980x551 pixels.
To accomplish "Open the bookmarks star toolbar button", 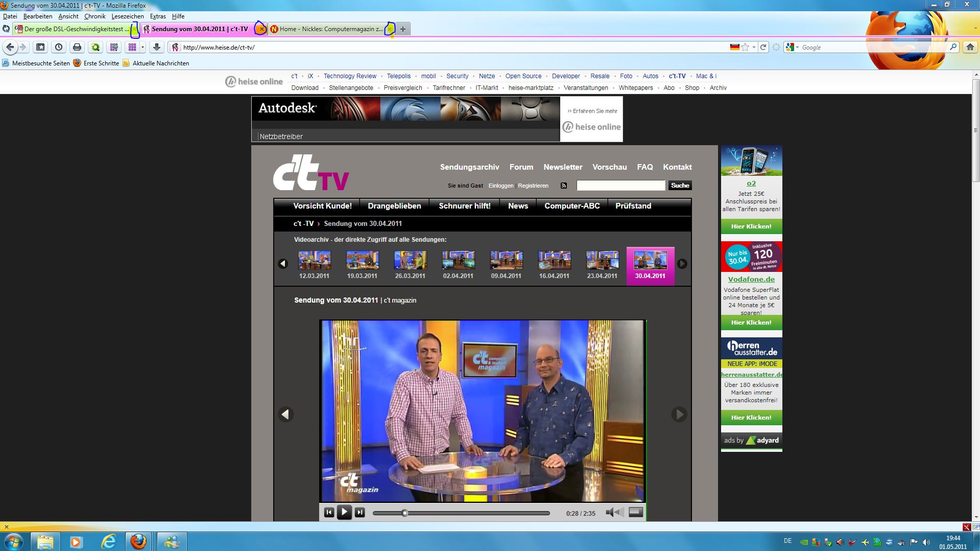I will [40, 47].
